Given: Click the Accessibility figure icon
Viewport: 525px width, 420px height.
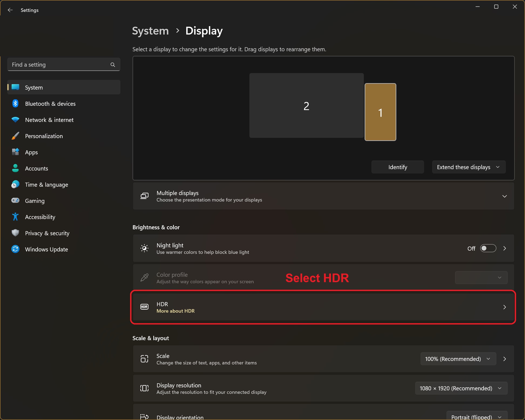Looking at the screenshot, I should [15, 217].
